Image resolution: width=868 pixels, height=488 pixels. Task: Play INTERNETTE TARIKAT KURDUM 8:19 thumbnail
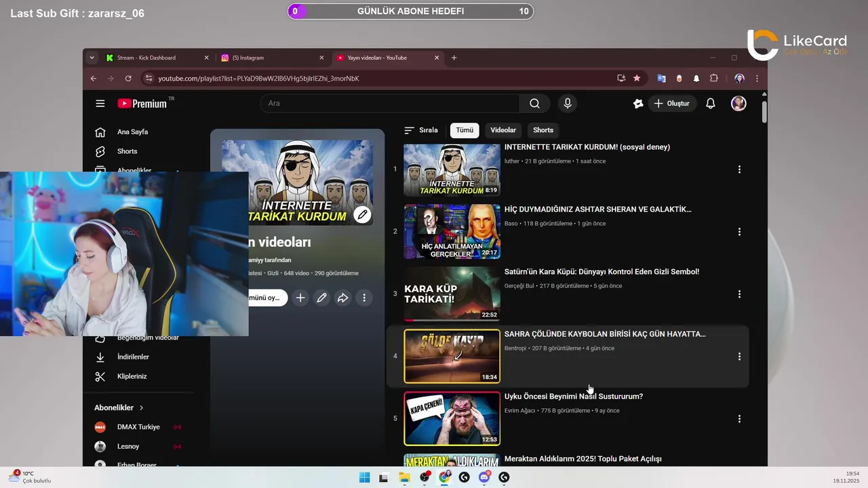click(x=452, y=169)
